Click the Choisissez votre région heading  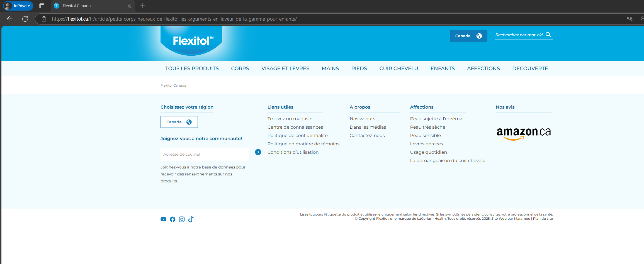[x=187, y=107]
